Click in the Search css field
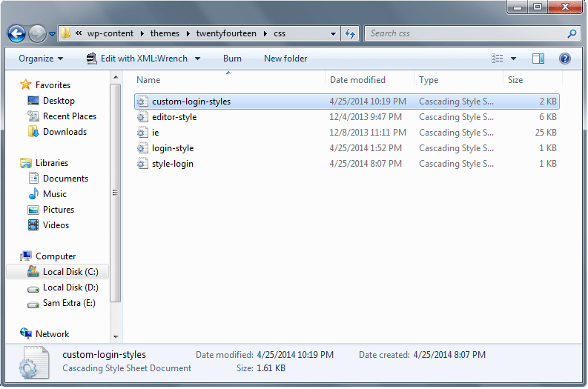The image size is (588, 389). pos(464,33)
